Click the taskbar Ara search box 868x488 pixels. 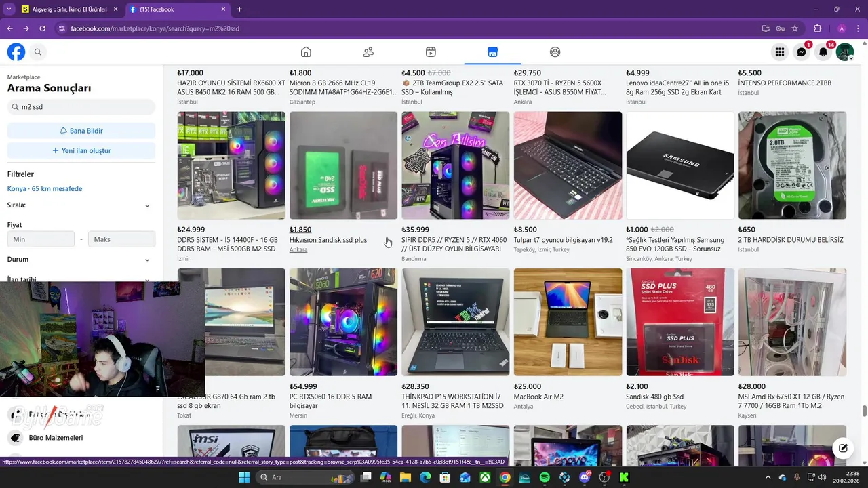(x=305, y=477)
